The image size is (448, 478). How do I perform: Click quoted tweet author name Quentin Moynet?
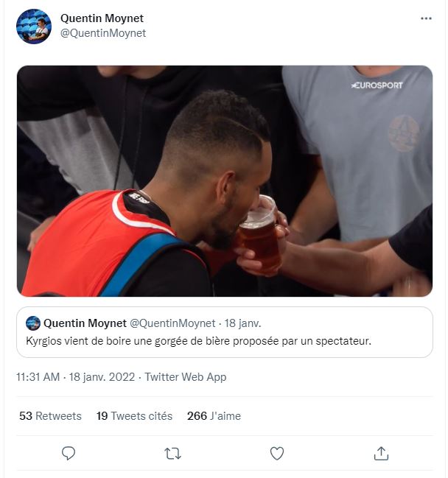point(85,323)
